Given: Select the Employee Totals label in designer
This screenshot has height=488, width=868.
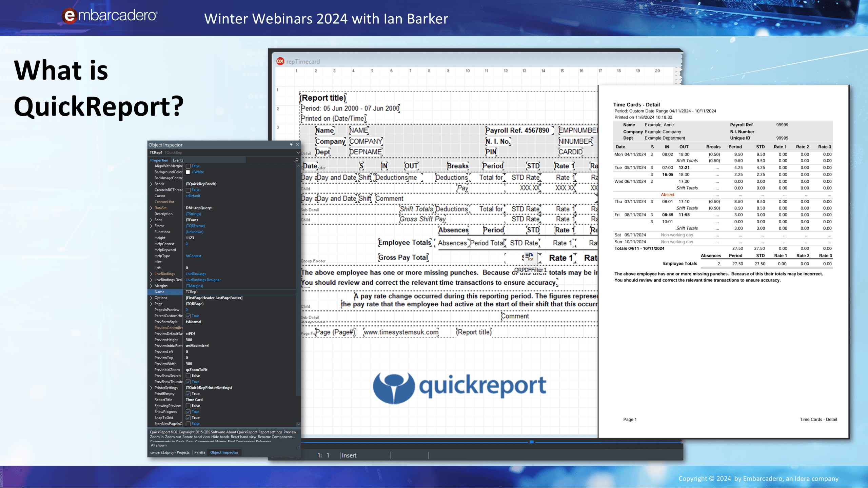Looking at the screenshot, I should coord(405,243).
